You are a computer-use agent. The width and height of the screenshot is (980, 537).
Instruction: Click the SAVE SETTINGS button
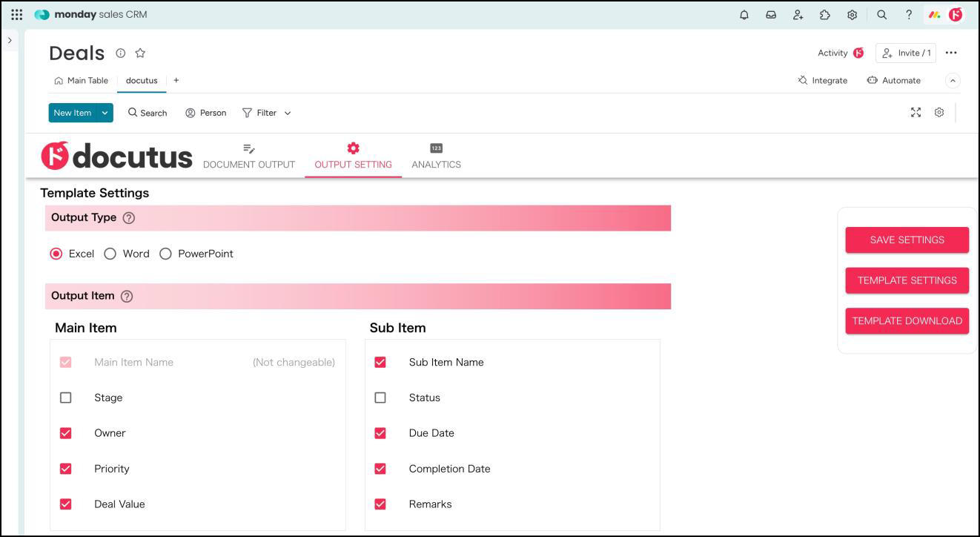[907, 240]
